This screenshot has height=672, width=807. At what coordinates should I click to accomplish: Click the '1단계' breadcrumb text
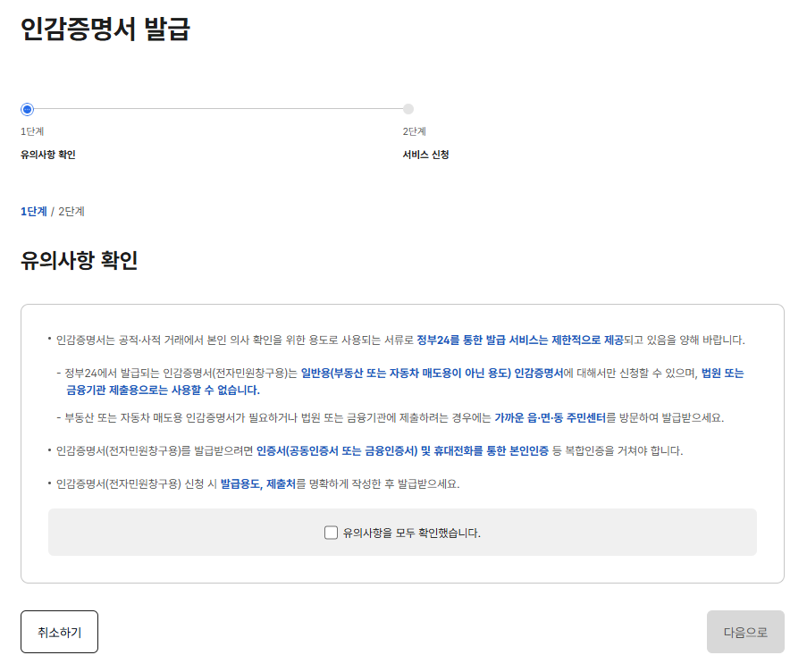(33, 212)
